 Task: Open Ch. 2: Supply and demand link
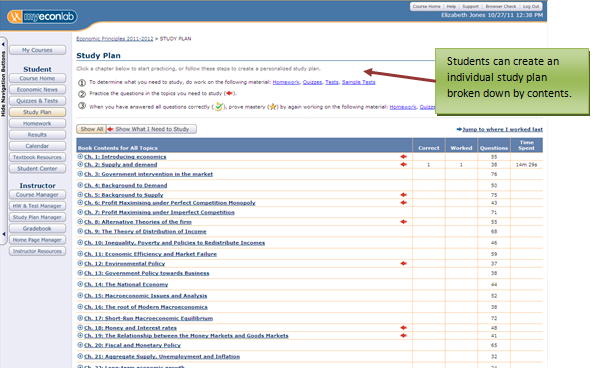tap(121, 165)
